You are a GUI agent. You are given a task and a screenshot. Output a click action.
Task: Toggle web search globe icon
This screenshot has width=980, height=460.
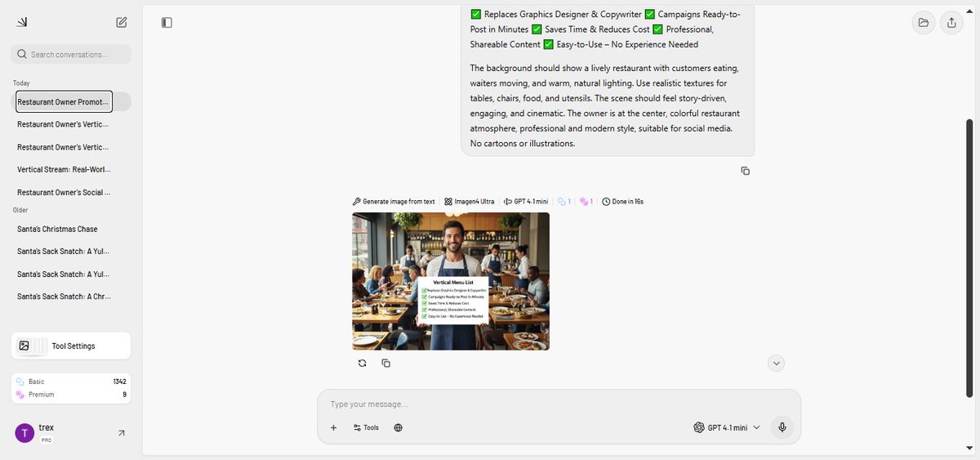click(398, 427)
